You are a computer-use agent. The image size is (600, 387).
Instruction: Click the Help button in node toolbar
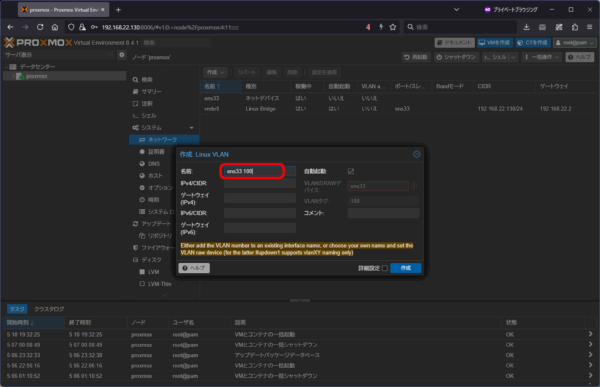pyautogui.click(x=579, y=57)
